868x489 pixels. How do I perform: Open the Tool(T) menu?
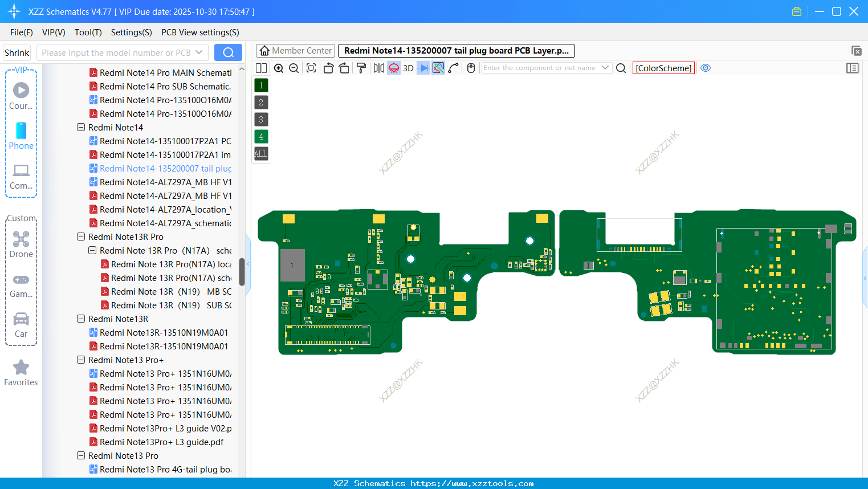[88, 32]
